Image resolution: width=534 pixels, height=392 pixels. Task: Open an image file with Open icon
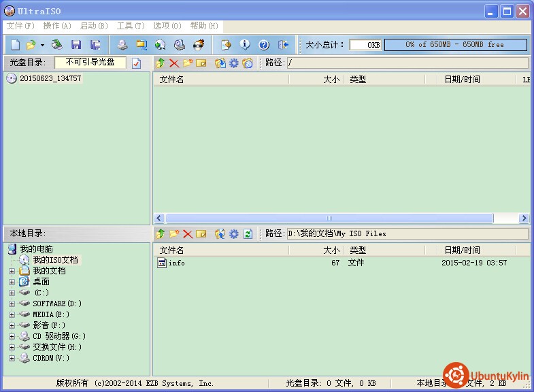point(31,45)
